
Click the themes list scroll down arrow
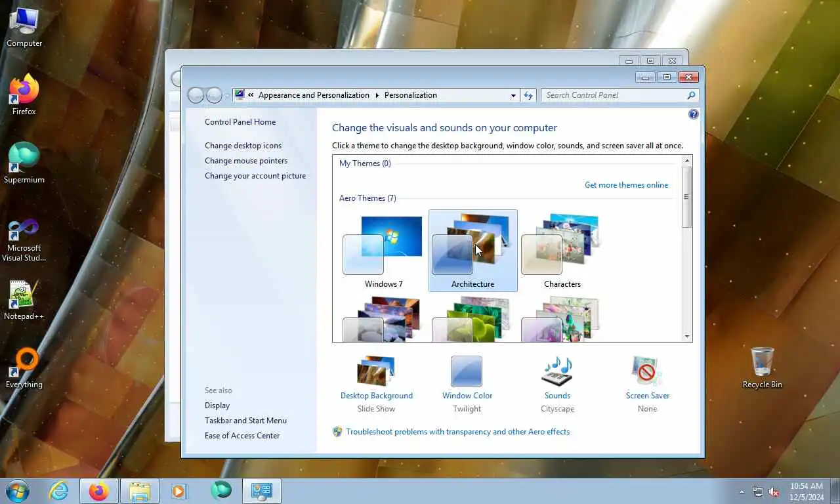tap(687, 337)
